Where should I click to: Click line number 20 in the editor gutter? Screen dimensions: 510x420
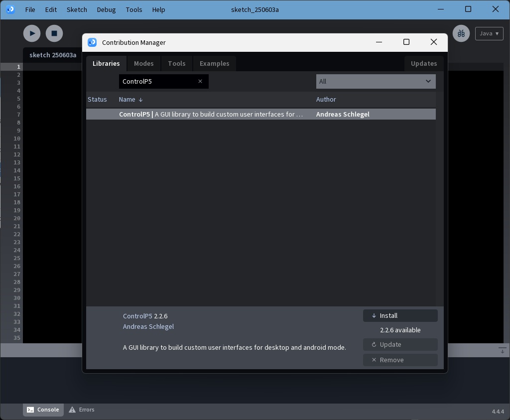click(x=17, y=218)
